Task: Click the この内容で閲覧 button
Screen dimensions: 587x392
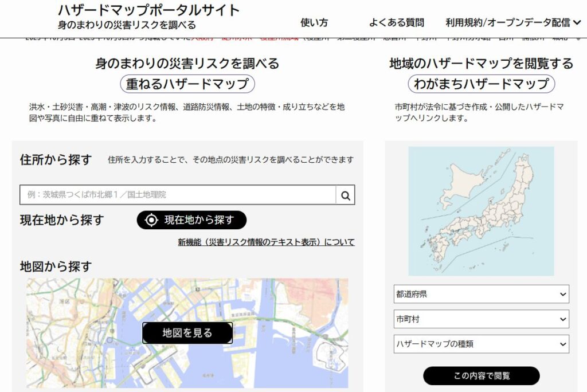Action: tap(482, 375)
